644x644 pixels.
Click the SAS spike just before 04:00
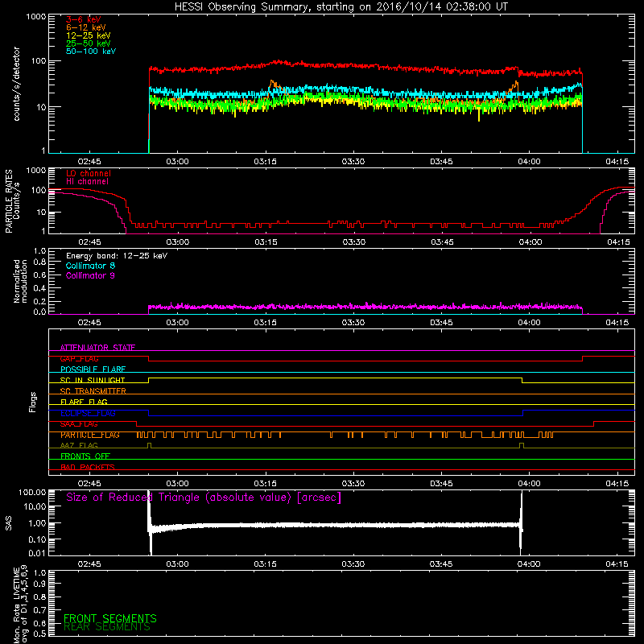coord(521,521)
